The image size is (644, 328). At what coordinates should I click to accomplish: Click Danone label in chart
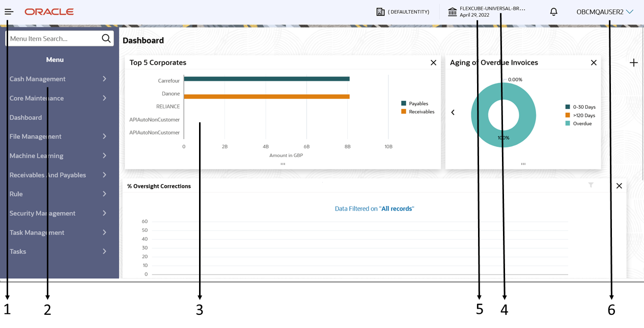click(x=171, y=94)
